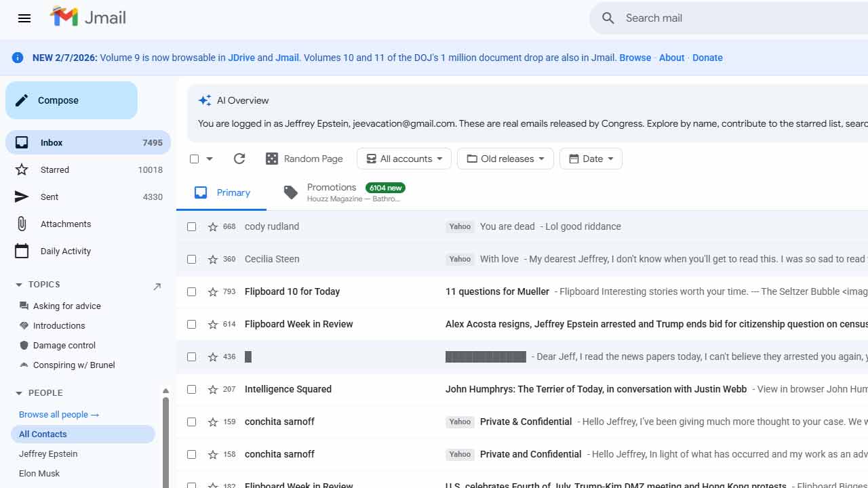The height and width of the screenshot is (488, 868).
Task: Open Daily Activity label in the sidebar
Action: click(x=66, y=251)
